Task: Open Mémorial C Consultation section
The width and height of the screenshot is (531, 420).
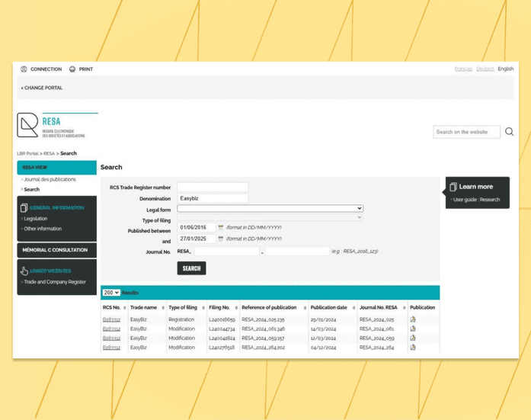Action: pyautogui.click(x=56, y=250)
